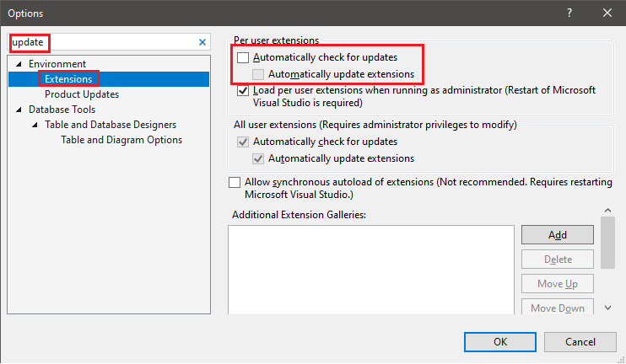Clear the search box with X icon
The height and width of the screenshot is (364, 626).
pyautogui.click(x=202, y=42)
